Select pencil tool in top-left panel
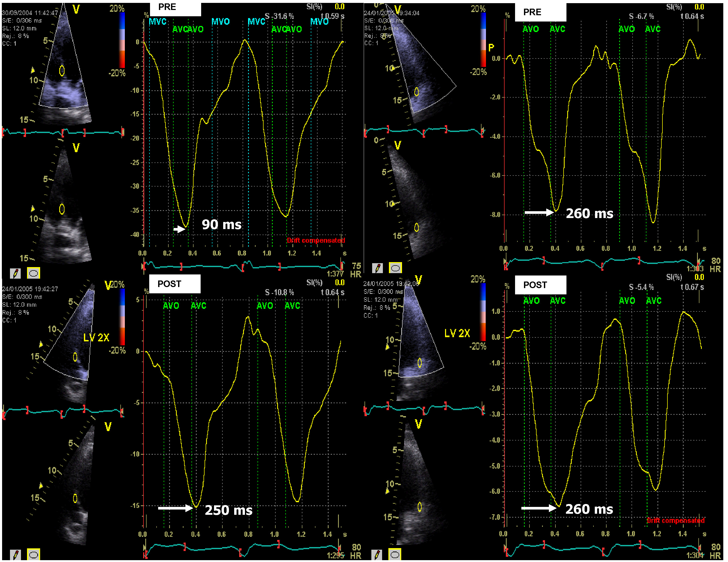The image size is (728, 562). point(15,273)
